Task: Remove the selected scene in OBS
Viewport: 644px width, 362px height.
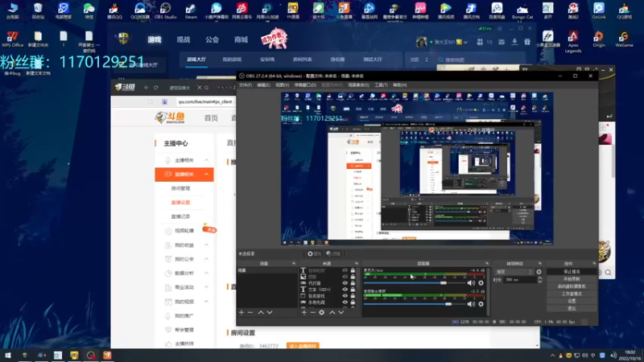Action: [x=250, y=312]
